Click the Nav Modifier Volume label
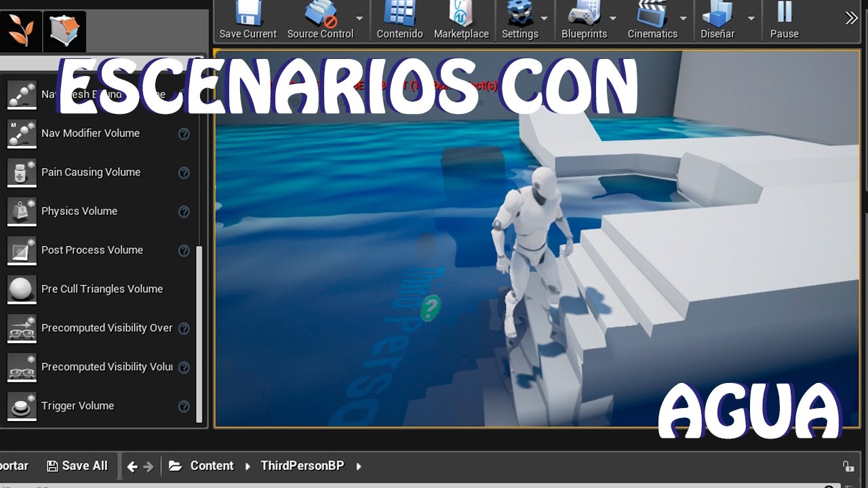Image resolution: width=868 pixels, height=488 pixels. pyautogui.click(x=90, y=133)
